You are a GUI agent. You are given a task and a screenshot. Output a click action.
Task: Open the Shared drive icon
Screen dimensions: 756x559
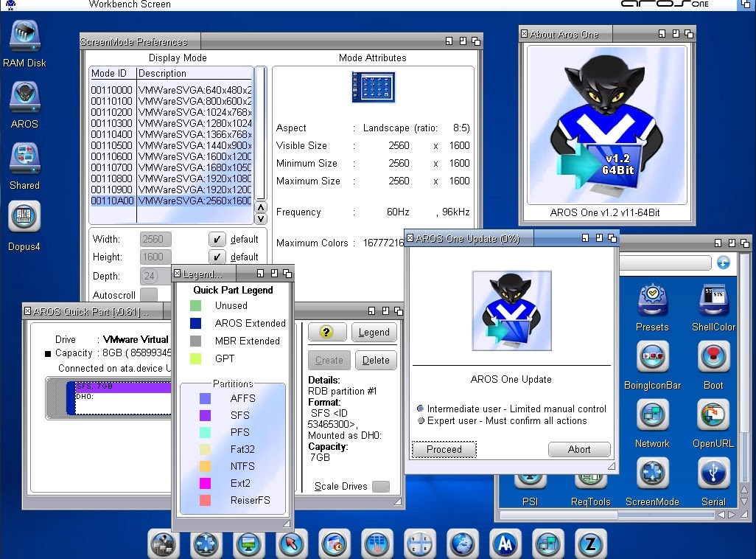click(24, 159)
